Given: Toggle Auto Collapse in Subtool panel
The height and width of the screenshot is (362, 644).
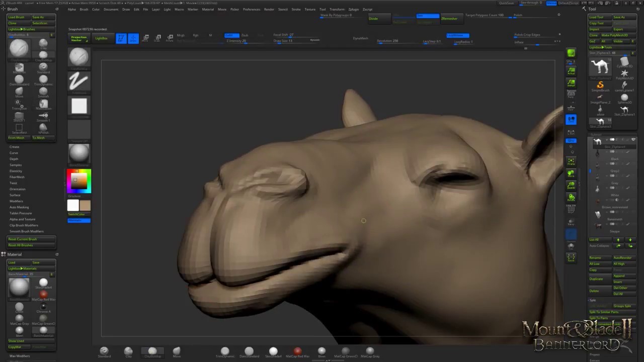Looking at the screenshot, I should 599,245.
